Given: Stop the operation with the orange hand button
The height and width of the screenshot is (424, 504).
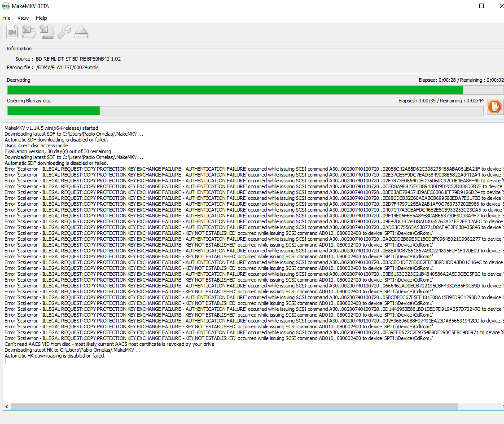Looking at the screenshot, I should pyautogui.click(x=495, y=106).
